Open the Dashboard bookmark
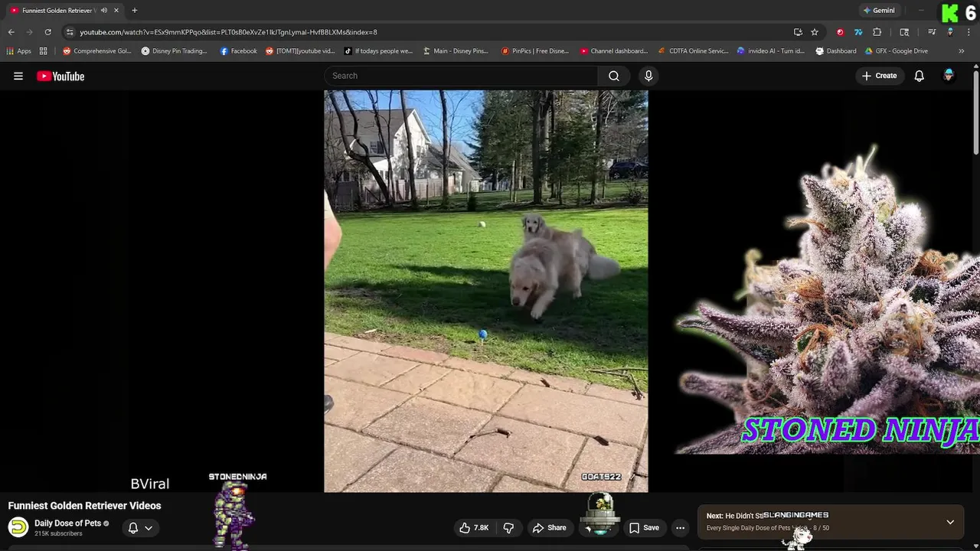The width and height of the screenshot is (980, 551). tap(836, 51)
